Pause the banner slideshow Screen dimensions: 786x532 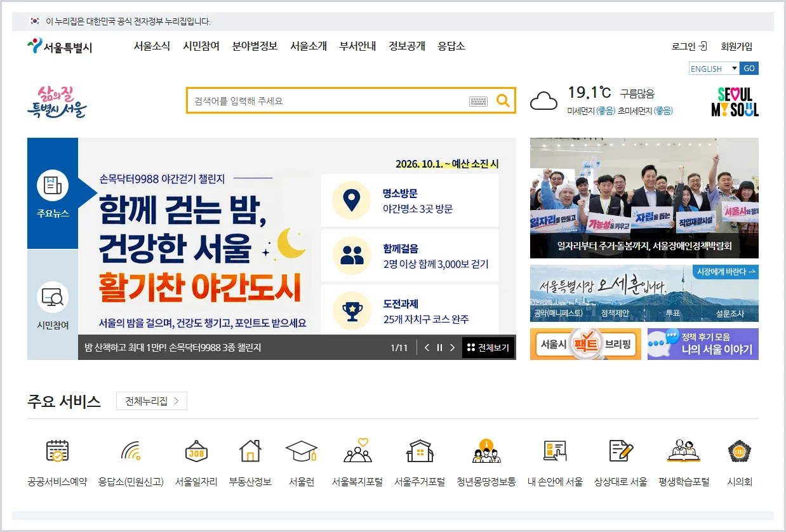439,348
